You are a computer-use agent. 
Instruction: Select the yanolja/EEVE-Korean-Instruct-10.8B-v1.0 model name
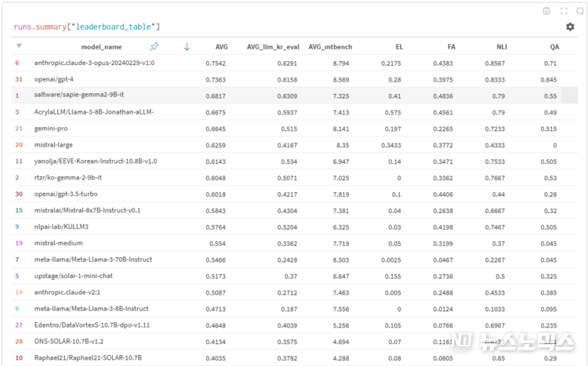(96, 161)
